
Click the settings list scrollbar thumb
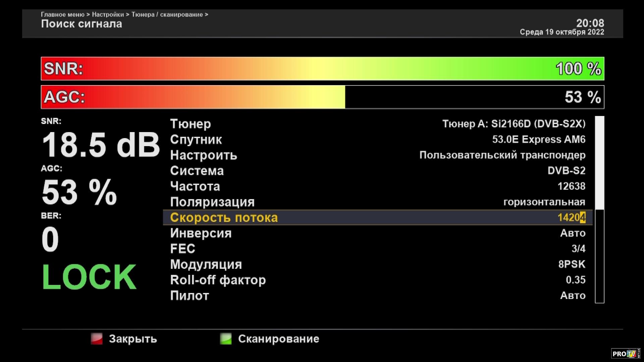(x=599, y=163)
